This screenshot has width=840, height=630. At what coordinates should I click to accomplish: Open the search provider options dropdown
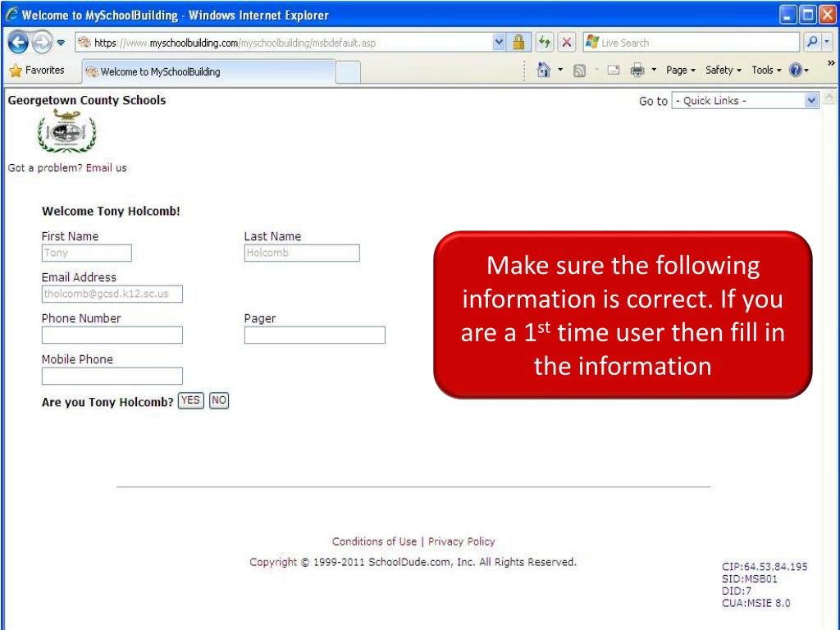point(828,43)
